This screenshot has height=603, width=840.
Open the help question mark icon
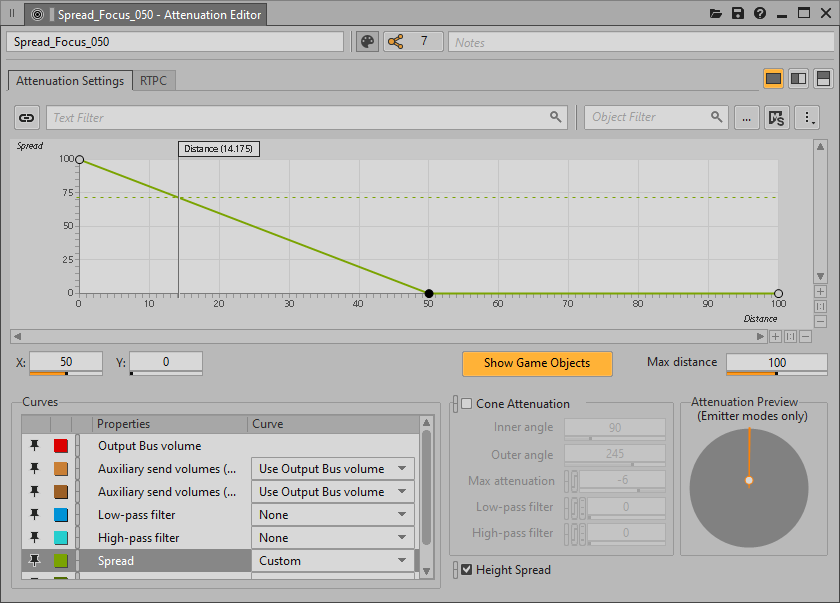[x=760, y=14]
